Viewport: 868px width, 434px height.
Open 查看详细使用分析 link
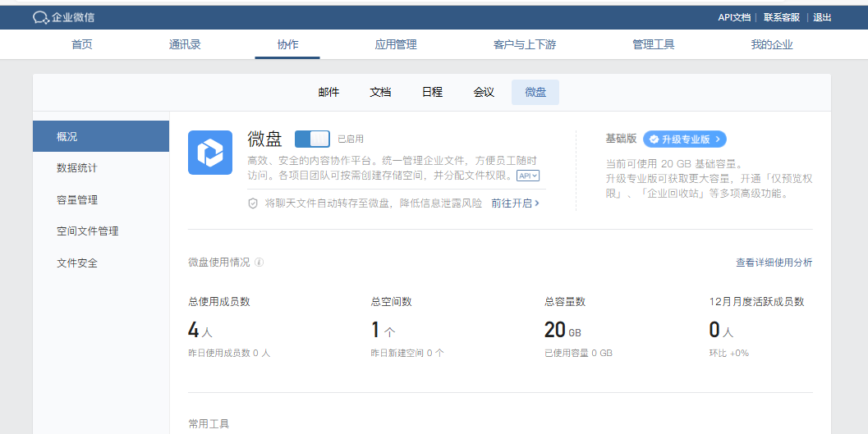[x=774, y=263]
